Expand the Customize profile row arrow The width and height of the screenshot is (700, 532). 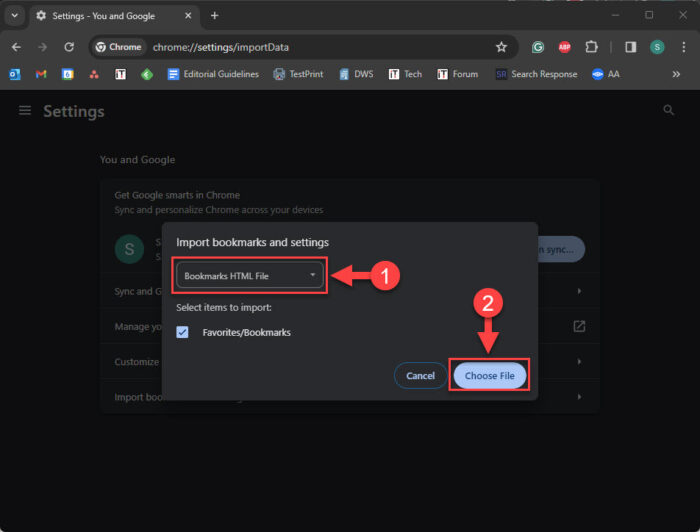point(579,362)
